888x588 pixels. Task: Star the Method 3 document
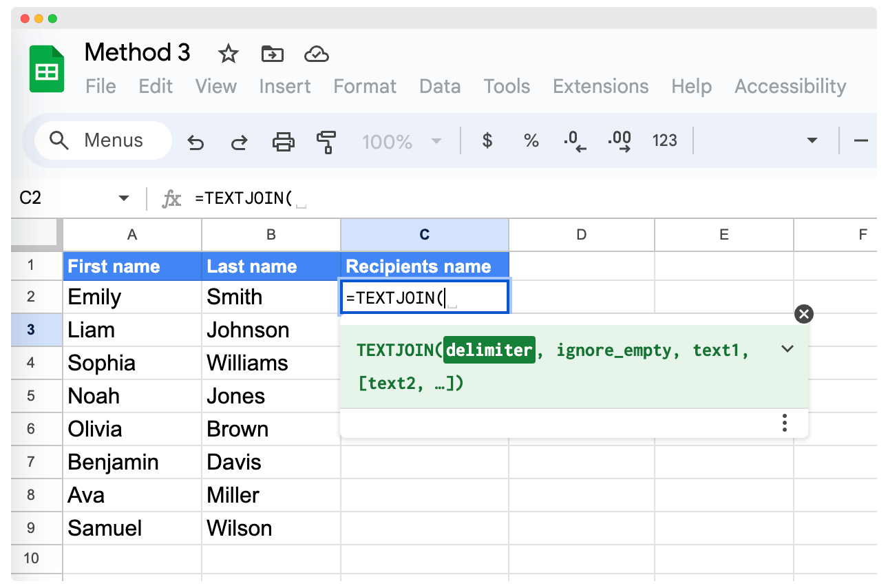pos(228,54)
